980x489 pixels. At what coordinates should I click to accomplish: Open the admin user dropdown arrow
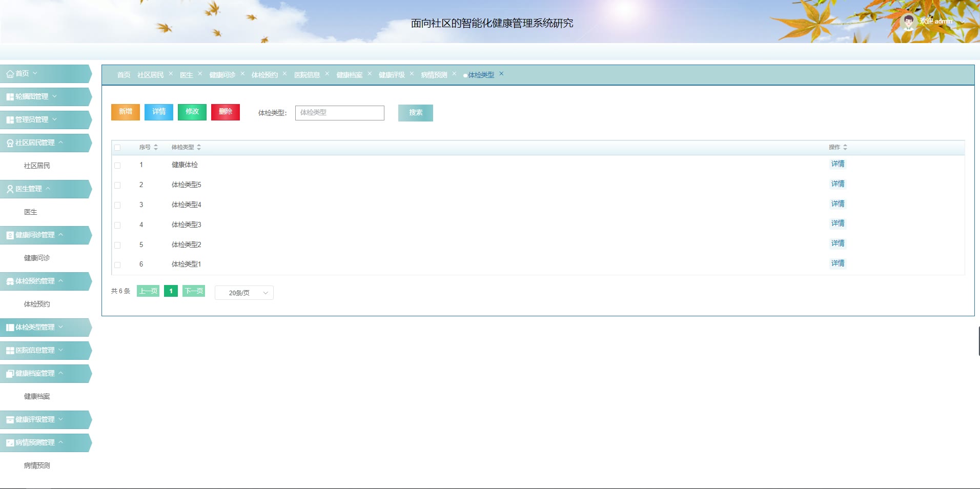pos(962,22)
